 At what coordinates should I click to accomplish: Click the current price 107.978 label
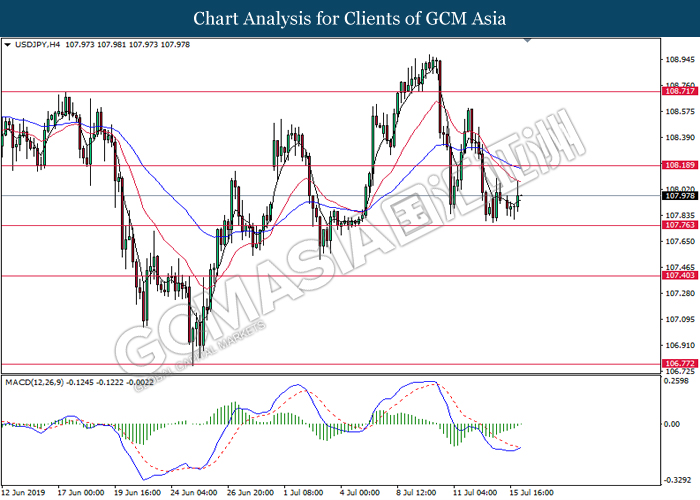pos(680,196)
